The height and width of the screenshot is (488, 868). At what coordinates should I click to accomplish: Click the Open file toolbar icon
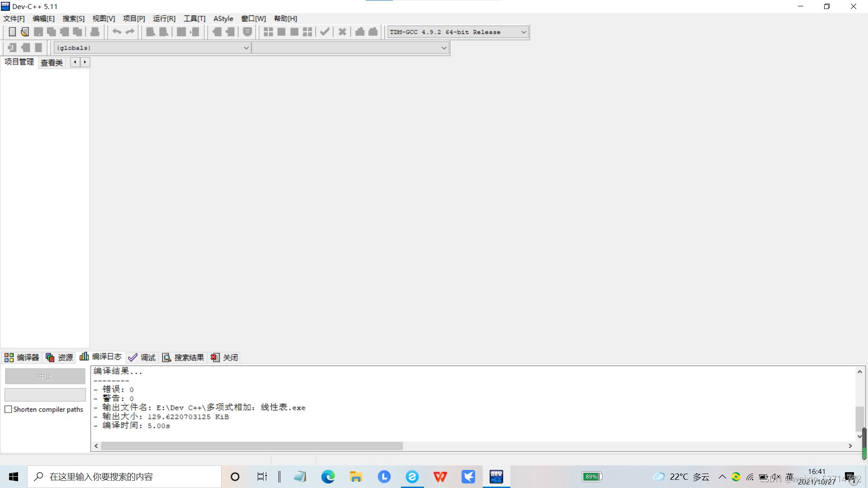(x=25, y=32)
